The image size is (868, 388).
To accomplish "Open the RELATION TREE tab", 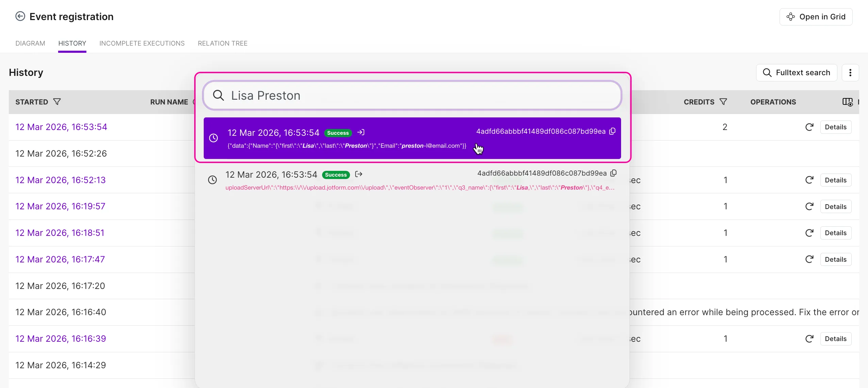I will (223, 43).
